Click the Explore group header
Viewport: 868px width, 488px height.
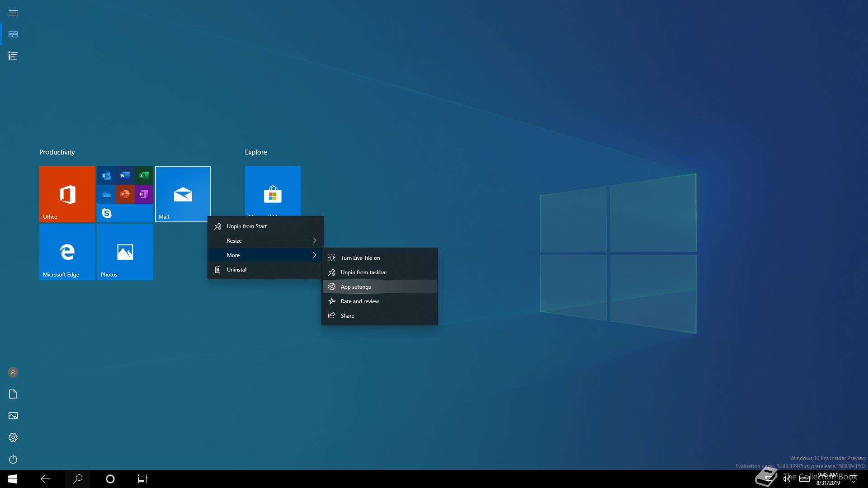click(256, 152)
